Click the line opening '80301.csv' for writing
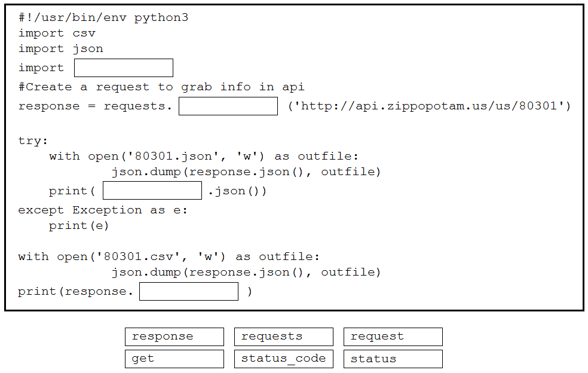Screen dimensions: 588x373 point(169,257)
